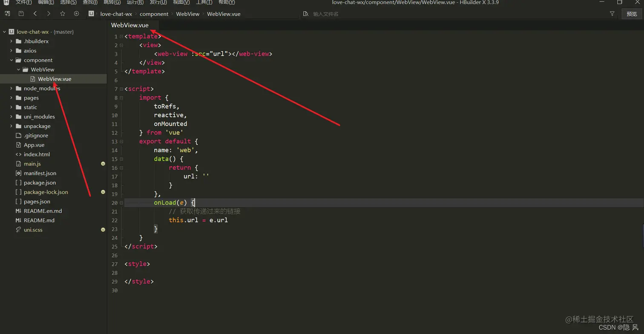Open the 发行(U) menu

pos(158,2)
